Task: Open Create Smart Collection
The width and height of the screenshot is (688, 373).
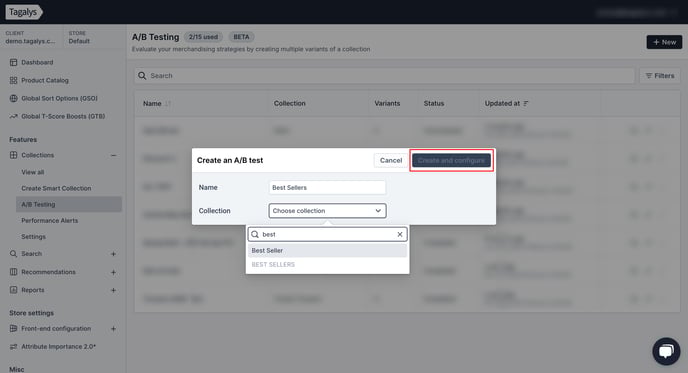Action: (56, 188)
